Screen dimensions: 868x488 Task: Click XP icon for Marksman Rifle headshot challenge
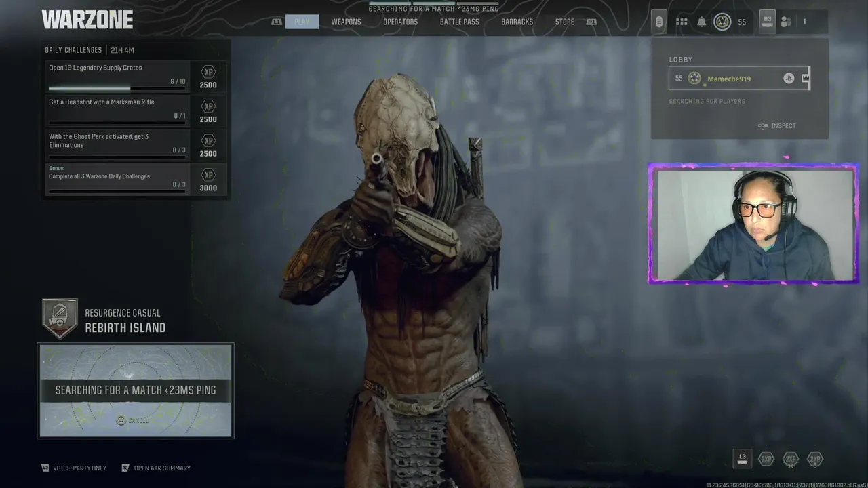[x=208, y=106]
